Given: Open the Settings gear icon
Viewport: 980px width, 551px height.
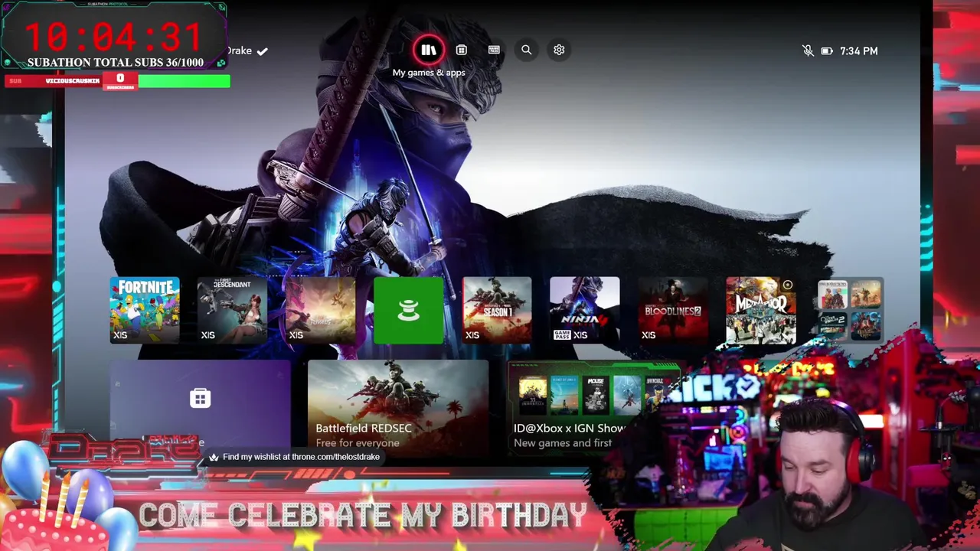Looking at the screenshot, I should (559, 50).
